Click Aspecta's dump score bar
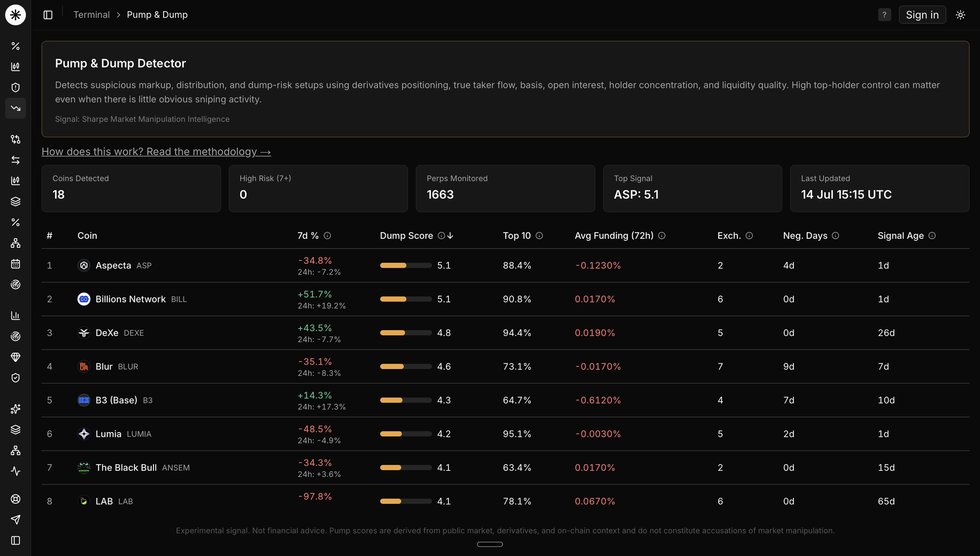Viewport: 980px width, 556px height. (406, 266)
